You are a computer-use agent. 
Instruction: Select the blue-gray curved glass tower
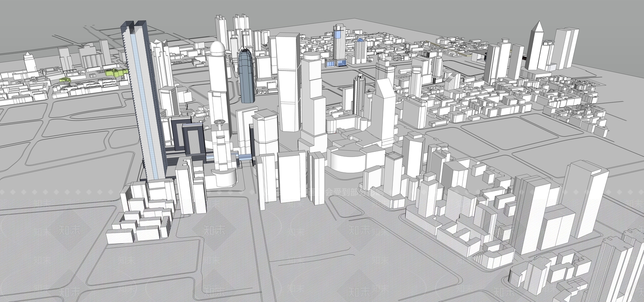coord(246,75)
